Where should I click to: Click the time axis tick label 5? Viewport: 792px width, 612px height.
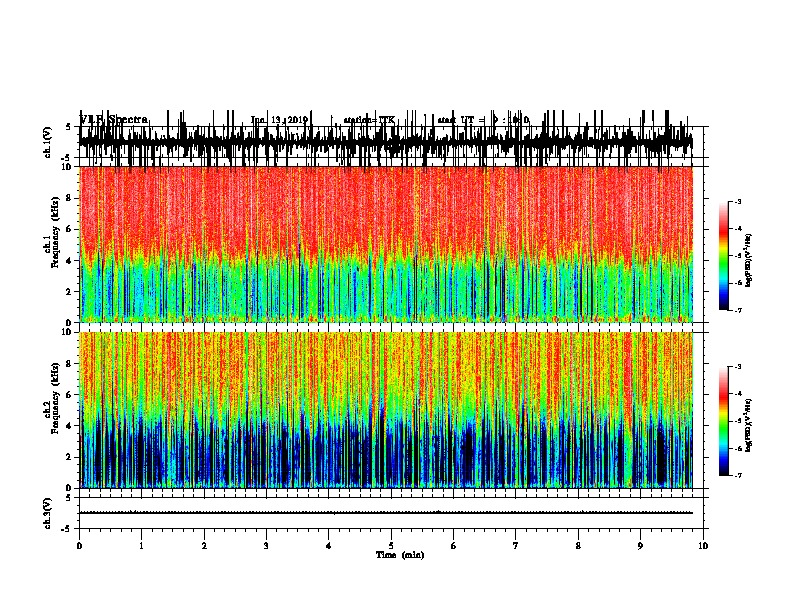(391, 546)
